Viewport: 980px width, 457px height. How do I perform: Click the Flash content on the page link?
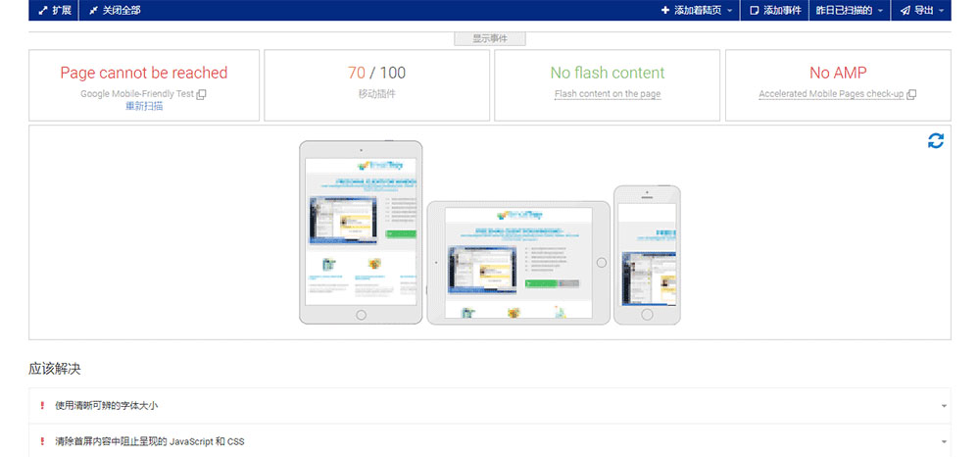tap(608, 94)
